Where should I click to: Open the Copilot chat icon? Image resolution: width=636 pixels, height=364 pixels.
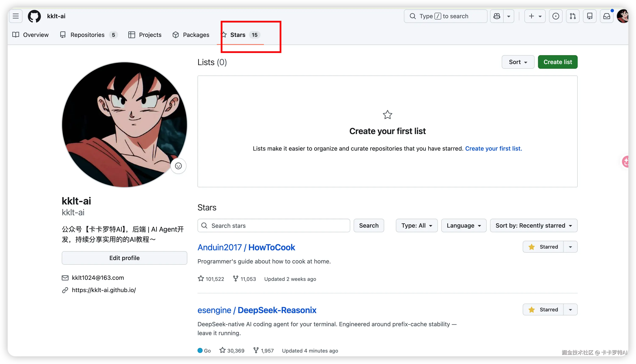point(497,16)
